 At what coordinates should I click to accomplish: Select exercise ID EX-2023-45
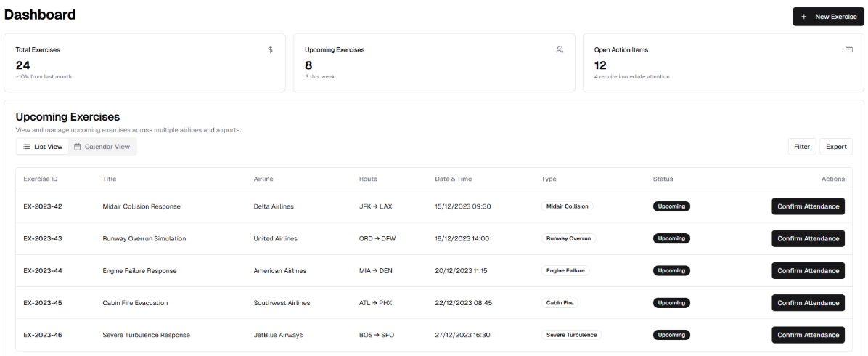click(43, 303)
